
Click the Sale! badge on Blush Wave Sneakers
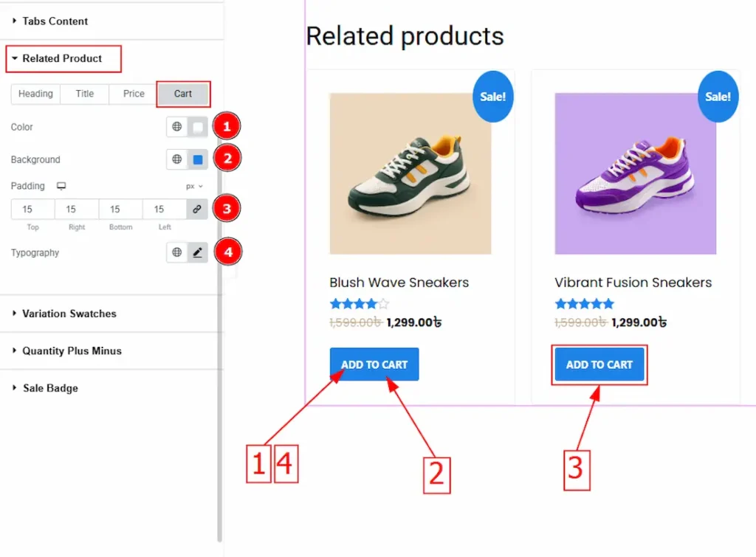click(493, 97)
